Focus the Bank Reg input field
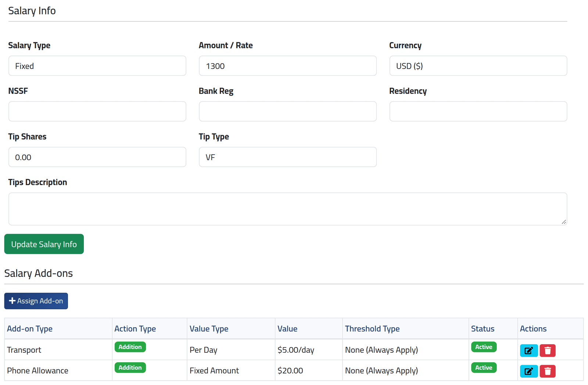588x385 pixels. click(288, 111)
